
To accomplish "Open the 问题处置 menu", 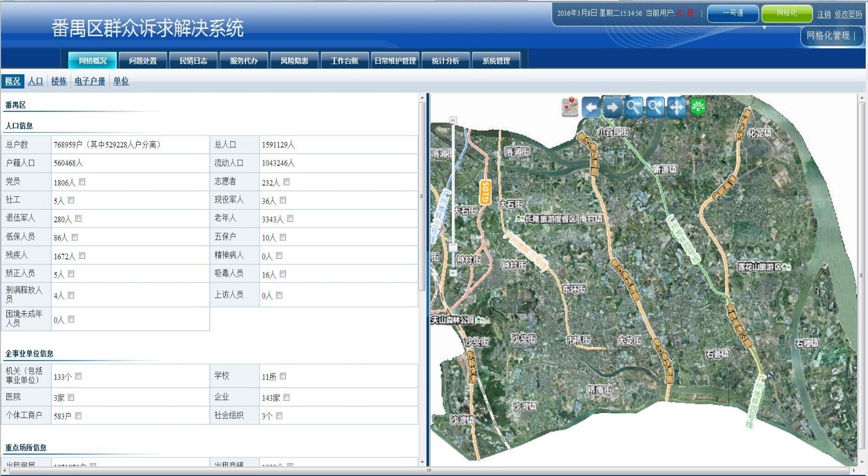I will (143, 61).
